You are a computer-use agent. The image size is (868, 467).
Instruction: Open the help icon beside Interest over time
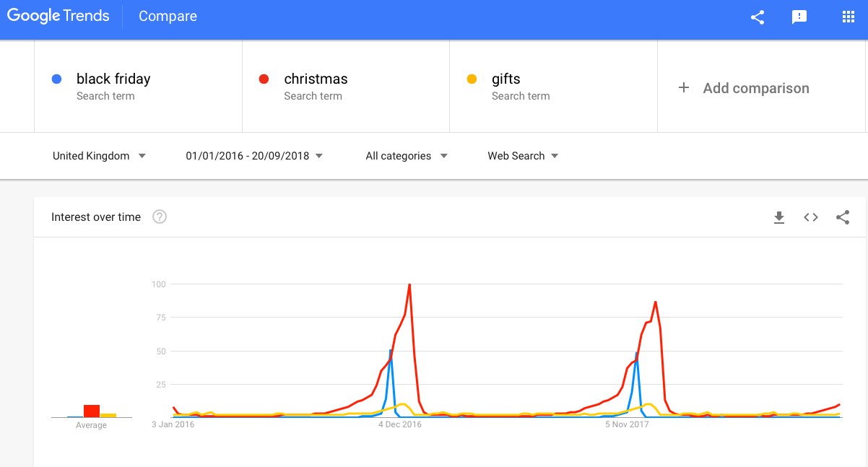pyautogui.click(x=160, y=217)
